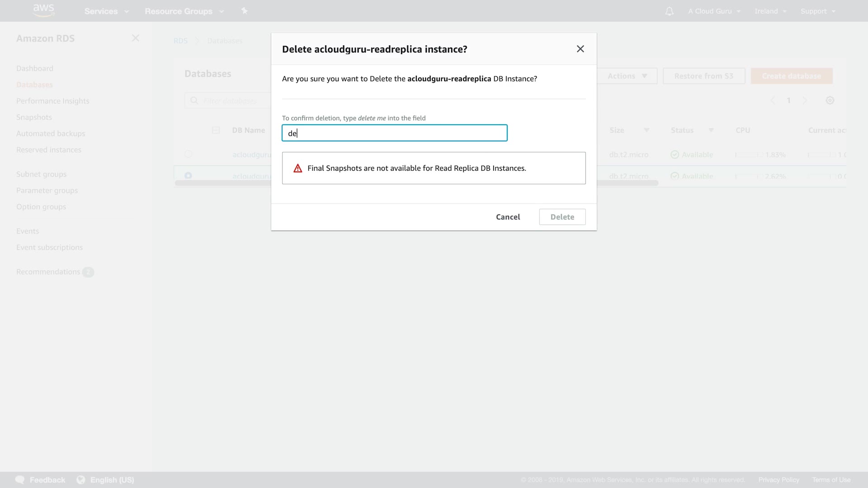
Task: Click the pin shortcuts icon
Action: (x=244, y=11)
